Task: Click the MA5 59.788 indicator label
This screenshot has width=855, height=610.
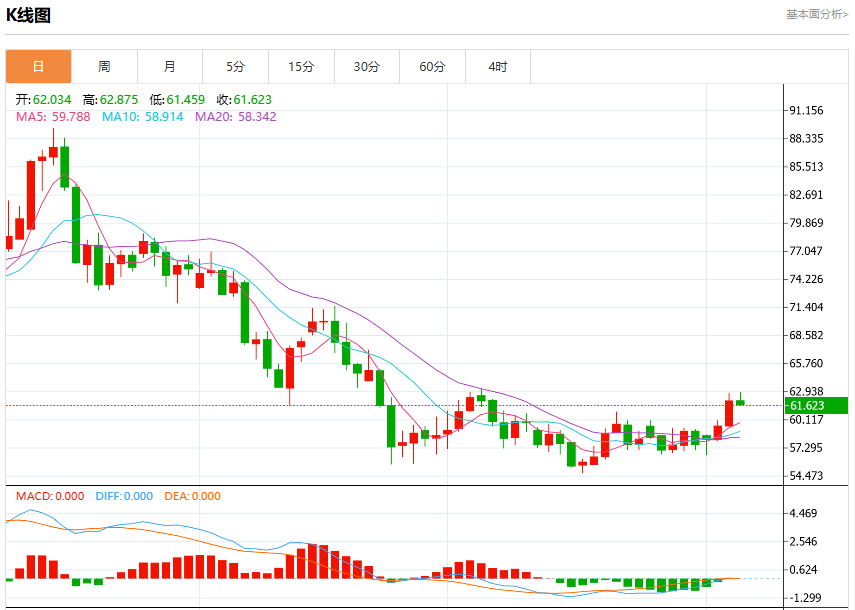Action: click(53, 117)
